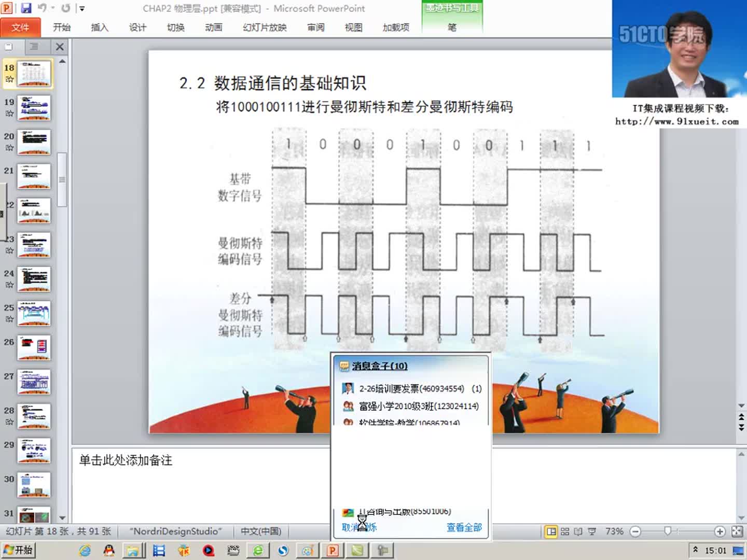Click the animation star icon under slide 18

(x=9, y=79)
